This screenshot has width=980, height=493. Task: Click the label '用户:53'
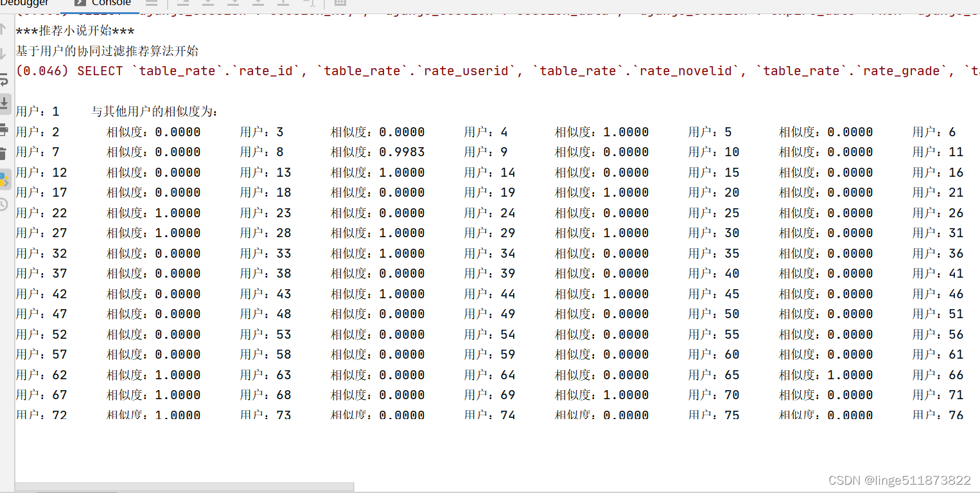pyautogui.click(x=266, y=335)
